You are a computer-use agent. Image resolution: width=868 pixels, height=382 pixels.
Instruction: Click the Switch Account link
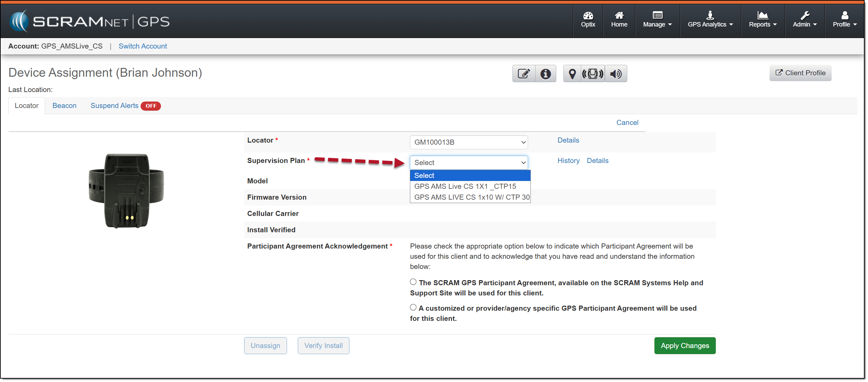click(x=143, y=46)
